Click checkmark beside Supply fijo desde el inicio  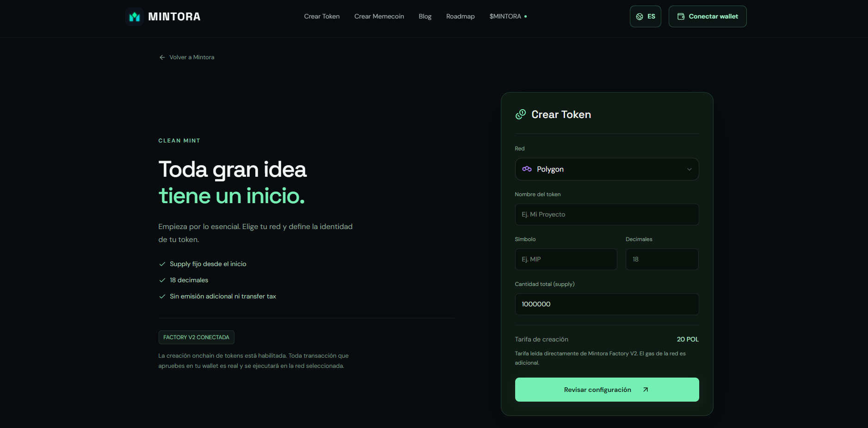coord(162,264)
